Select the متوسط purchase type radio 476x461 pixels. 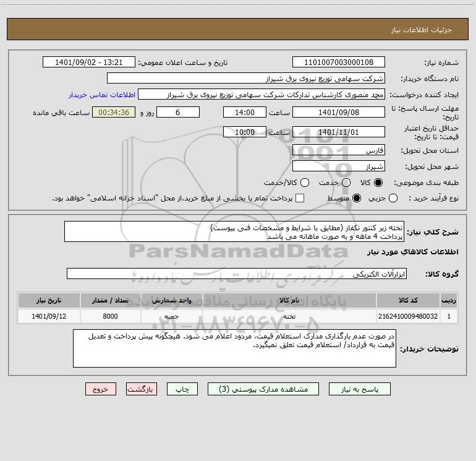(x=357, y=198)
